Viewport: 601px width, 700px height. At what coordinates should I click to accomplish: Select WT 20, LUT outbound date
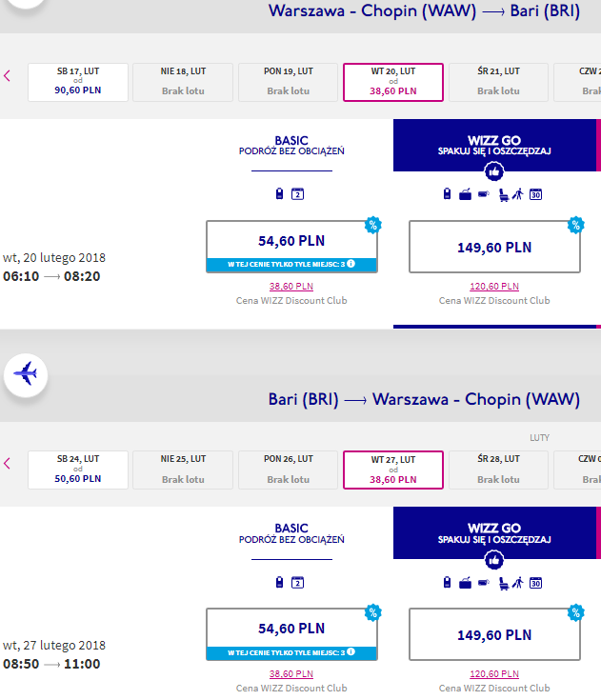(393, 82)
